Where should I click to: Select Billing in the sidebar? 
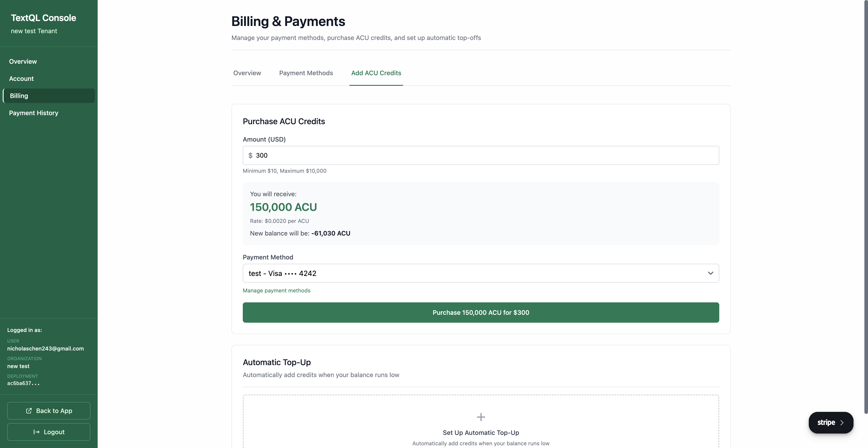click(x=19, y=96)
